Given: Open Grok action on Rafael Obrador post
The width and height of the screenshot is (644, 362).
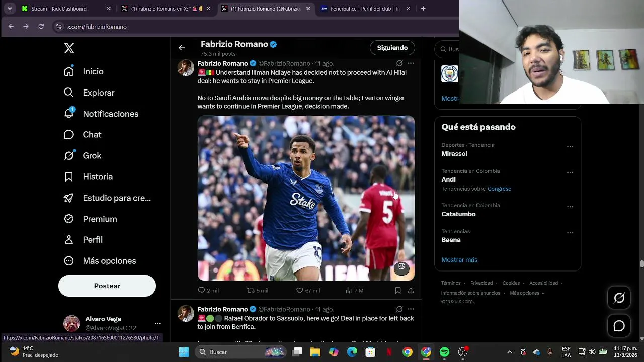Looking at the screenshot, I should click(399, 309).
